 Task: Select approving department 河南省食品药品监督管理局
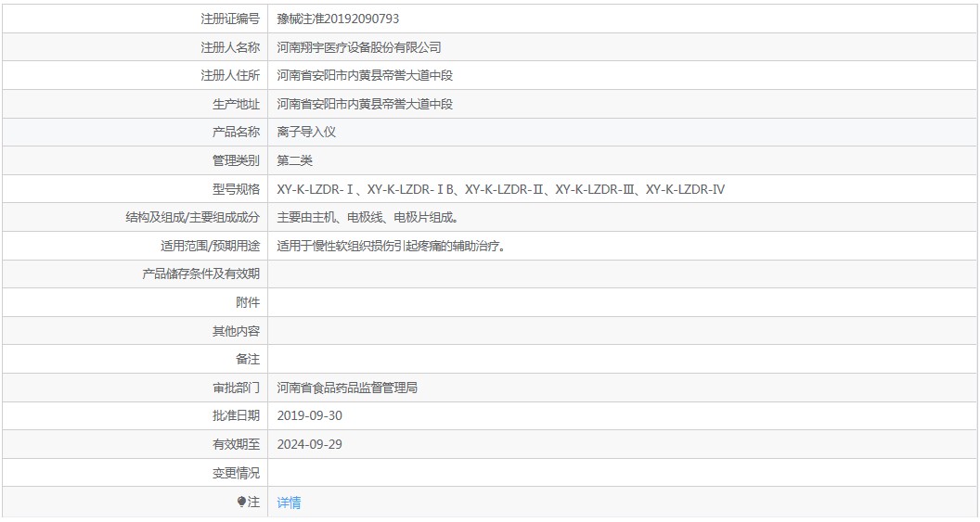(x=347, y=388)
